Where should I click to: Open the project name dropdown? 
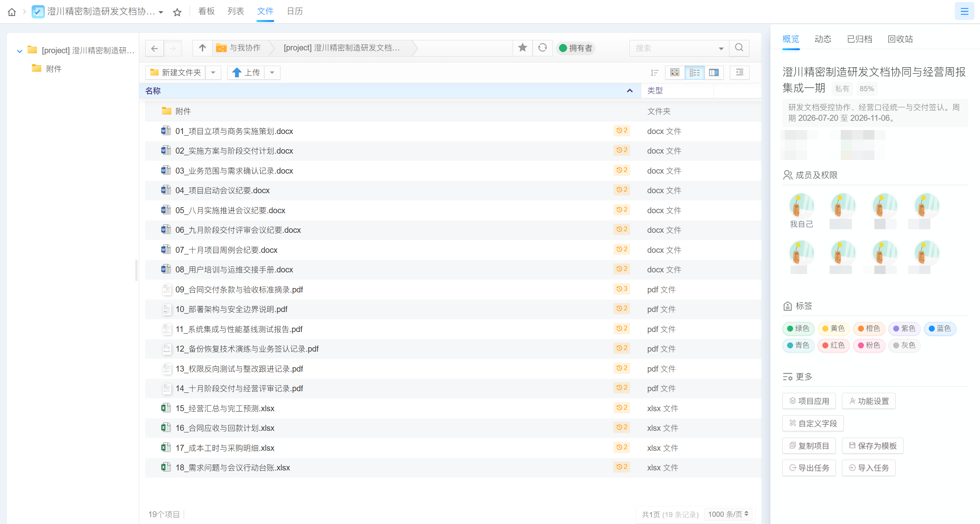tap(161, 12)
